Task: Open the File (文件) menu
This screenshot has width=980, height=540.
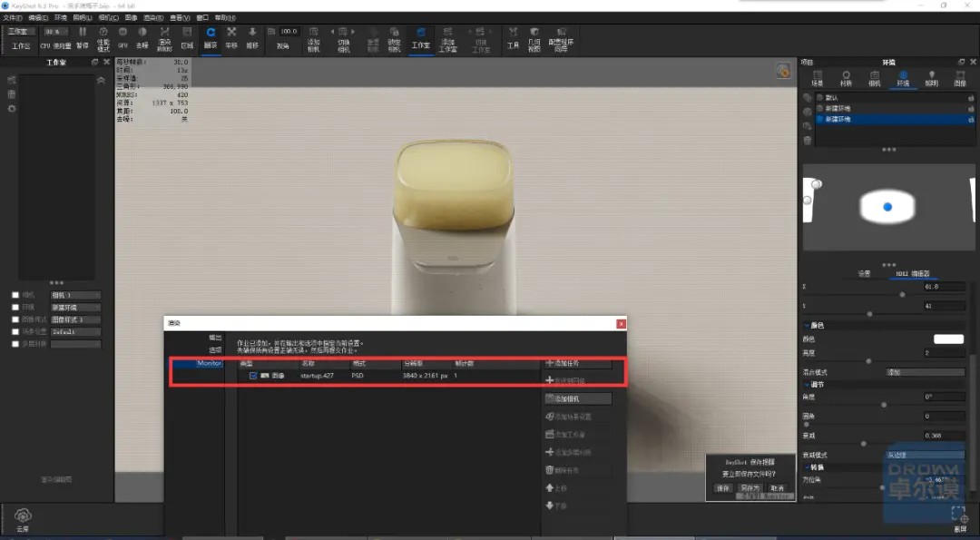Action: pos(13,18)
